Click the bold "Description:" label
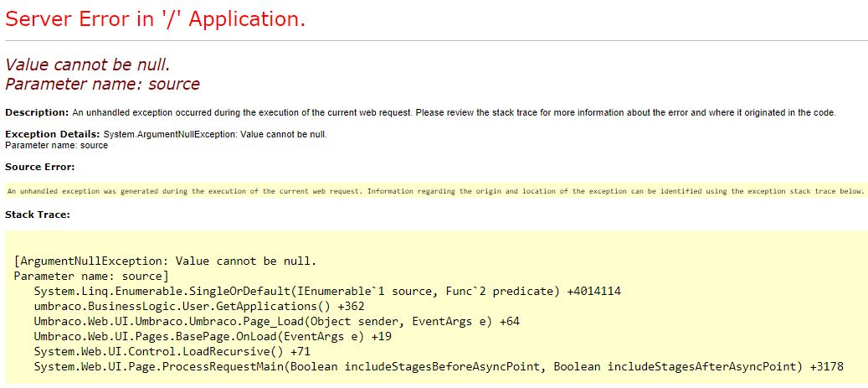This screenshot has width=868, height=388. point(37,112)
